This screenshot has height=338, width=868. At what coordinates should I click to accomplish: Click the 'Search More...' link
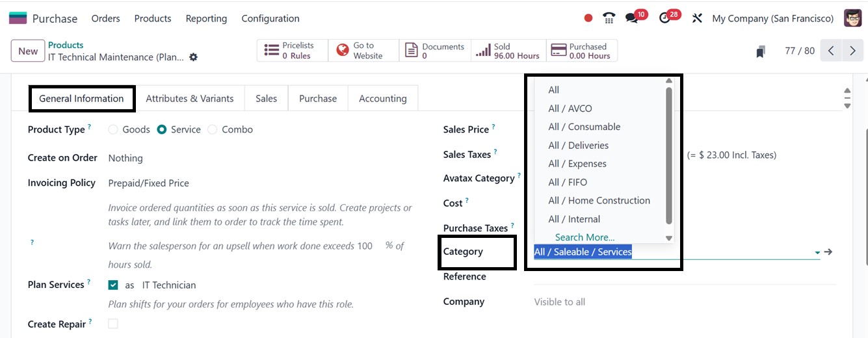[585, 237]
